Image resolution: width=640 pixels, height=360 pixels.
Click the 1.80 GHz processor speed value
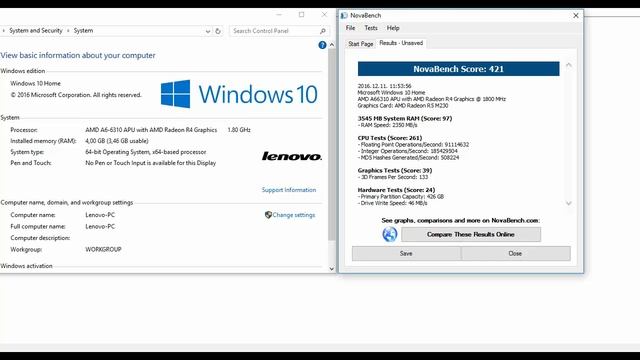(239, 130)
